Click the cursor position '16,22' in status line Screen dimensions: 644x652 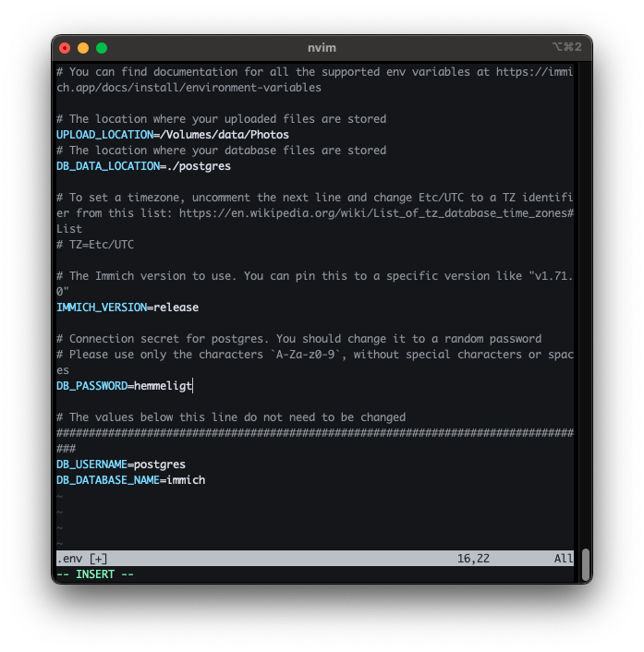coord(473,559)
